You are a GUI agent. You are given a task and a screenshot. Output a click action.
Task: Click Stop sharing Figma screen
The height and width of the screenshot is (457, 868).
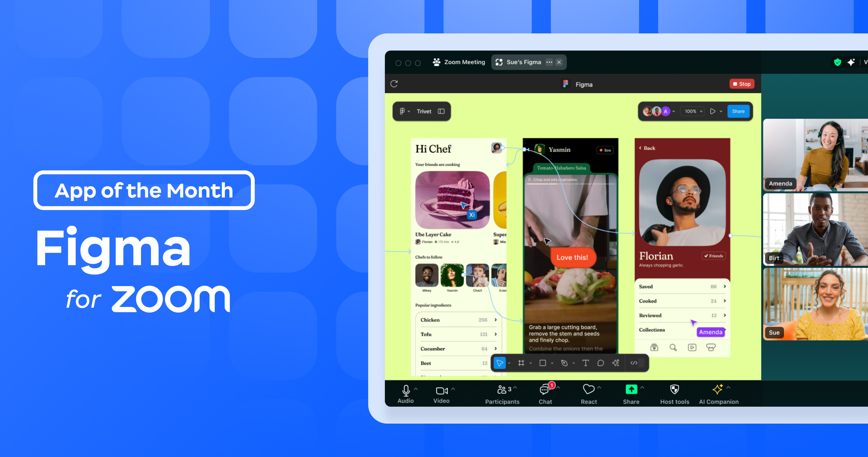coord(741,85)
